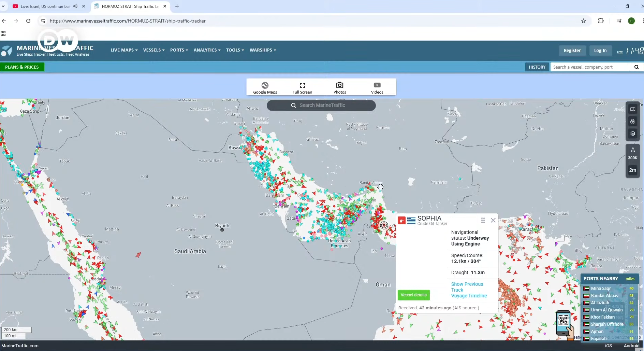
Task: Open the vessel filters icon with overlapping circles
Action: tap(633, 122)
